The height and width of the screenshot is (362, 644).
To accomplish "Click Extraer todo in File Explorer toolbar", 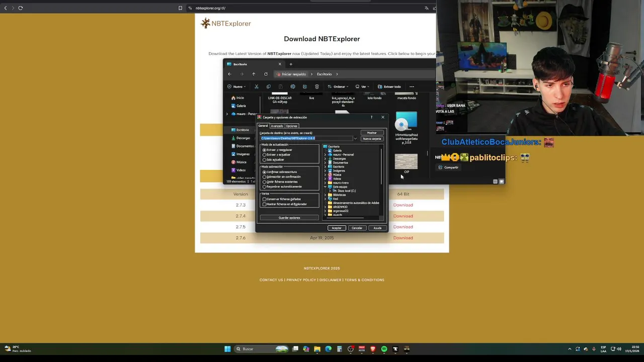I will point(389,86).
